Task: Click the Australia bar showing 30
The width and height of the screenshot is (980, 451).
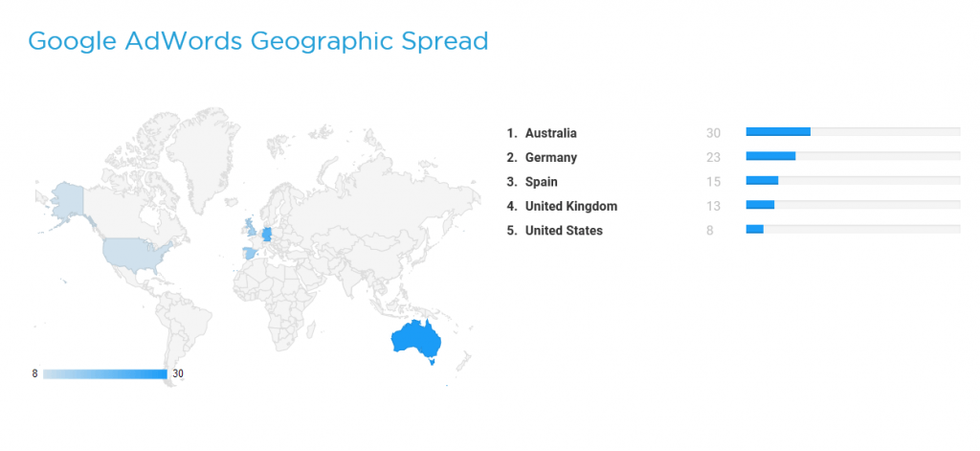Action: (778, 131)
